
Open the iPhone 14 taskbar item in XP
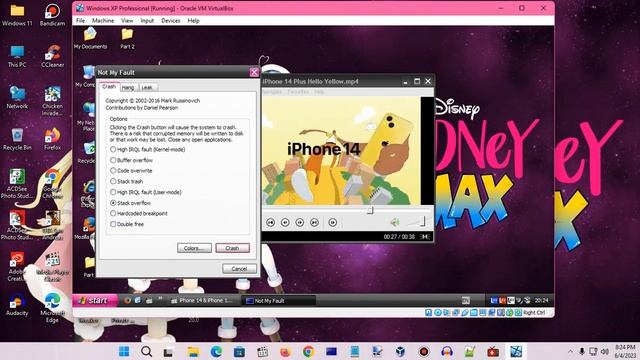pos(202,300)
